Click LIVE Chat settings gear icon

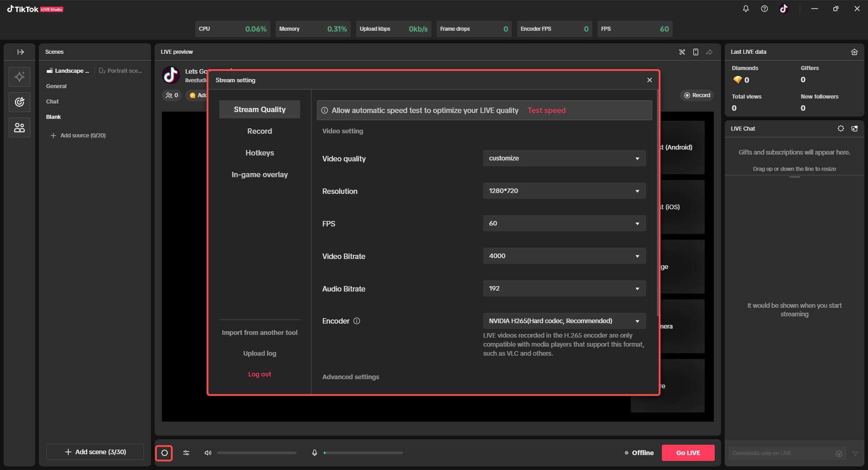tap(840, 128)
